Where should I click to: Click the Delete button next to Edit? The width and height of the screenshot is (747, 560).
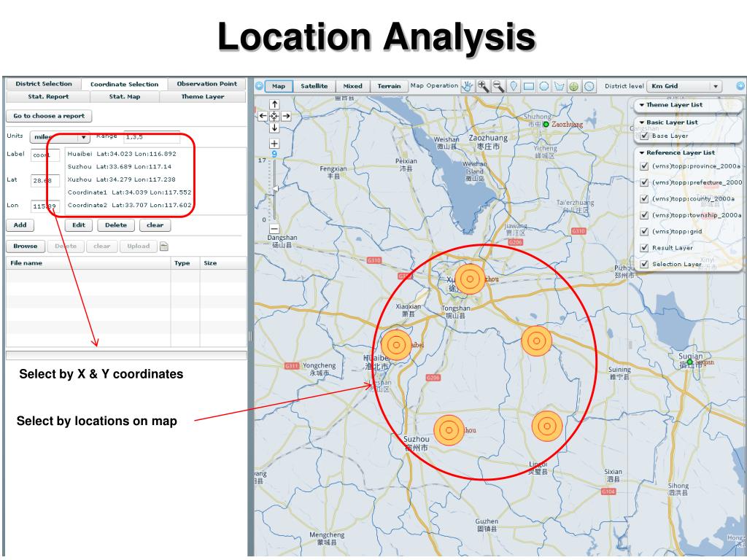tap(116, 225)
